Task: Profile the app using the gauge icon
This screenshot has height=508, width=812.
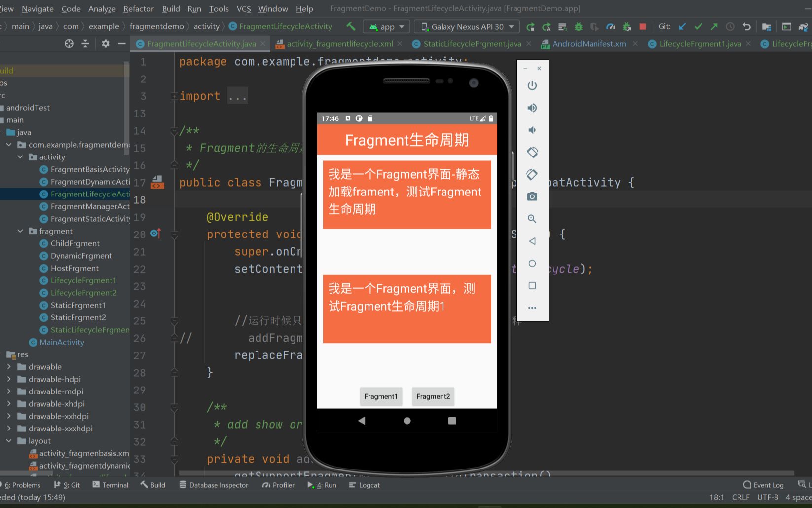Action: pyautogui.click(x=611, y=26)
